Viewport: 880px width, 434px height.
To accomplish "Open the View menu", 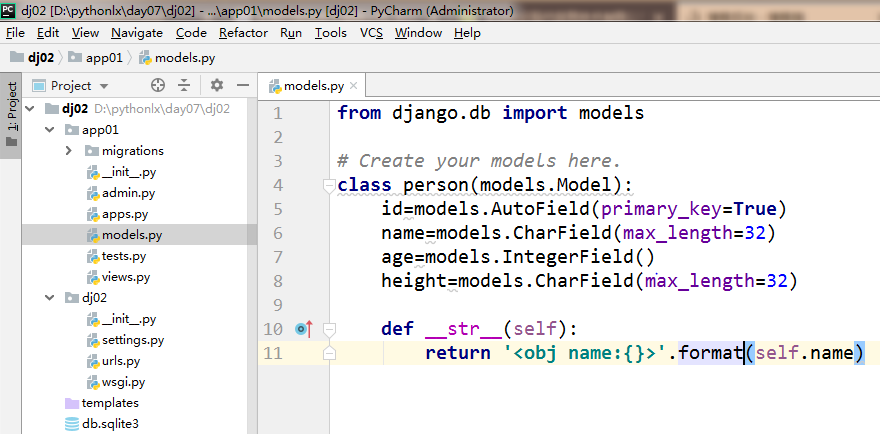I will (85, 33).
